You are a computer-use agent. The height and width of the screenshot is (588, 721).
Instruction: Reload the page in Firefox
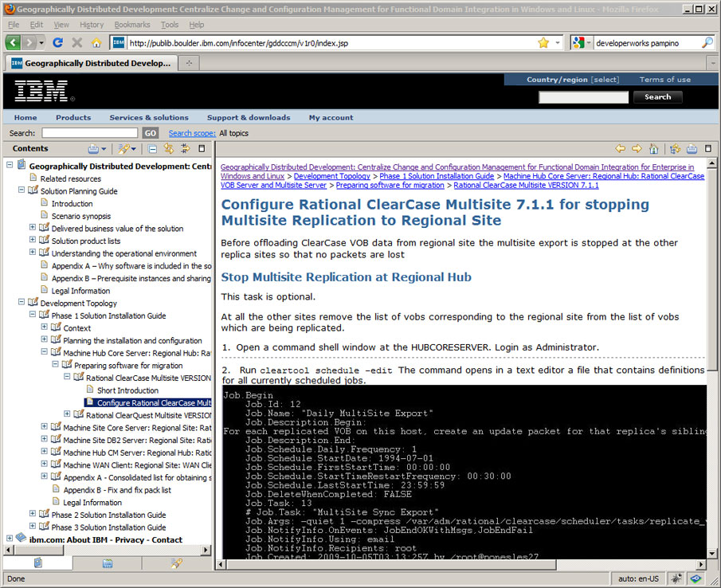[x=57, y=43]
